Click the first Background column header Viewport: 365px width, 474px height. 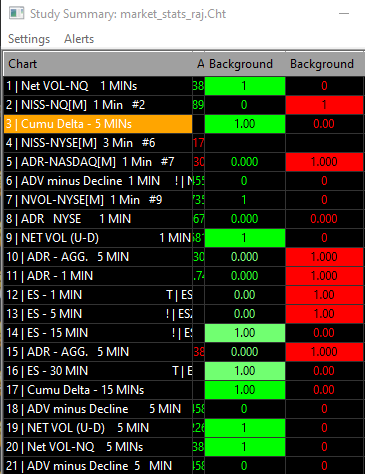(x=241, y=64)
